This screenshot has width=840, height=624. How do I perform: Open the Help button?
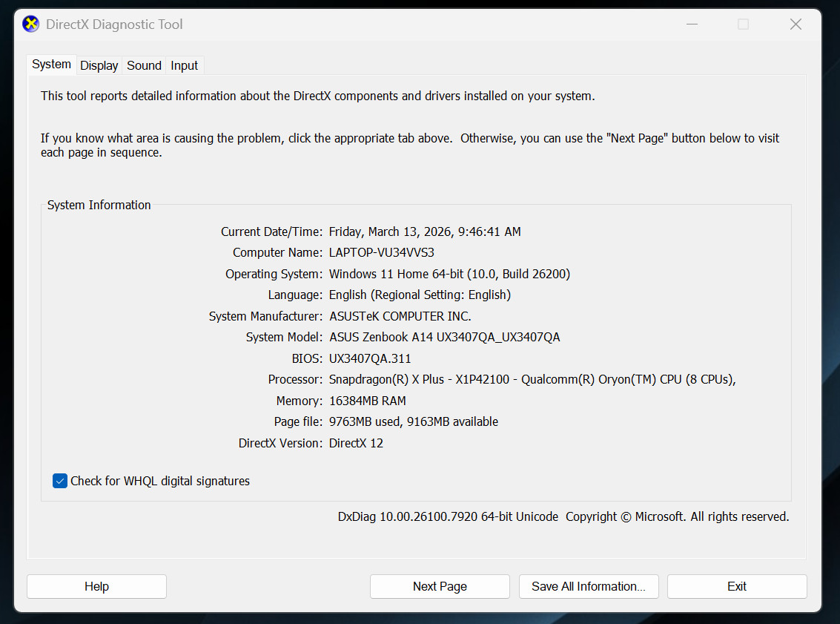click(96, 586)
